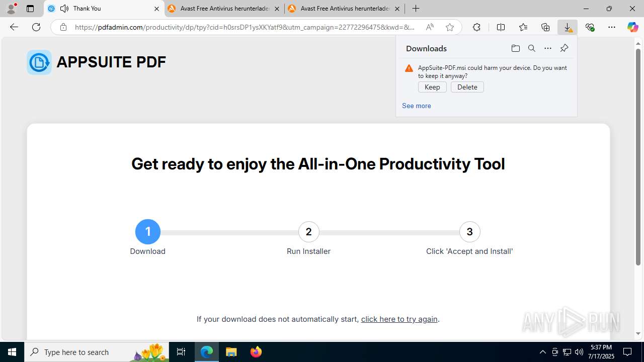This screenshot has height=362, width=644.
Task: Mute the Thank You tab audio
Action: 64,9
